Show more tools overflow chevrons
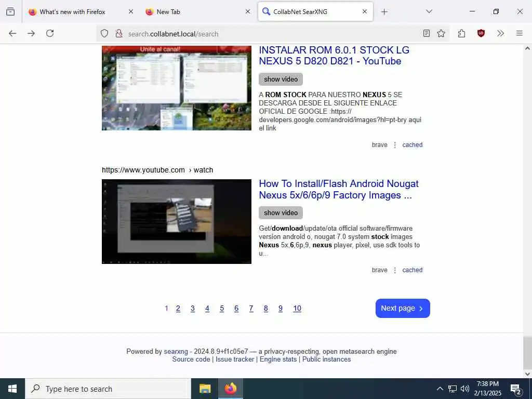The width and height of the screenshot is (532, 399). coord(500,33)
